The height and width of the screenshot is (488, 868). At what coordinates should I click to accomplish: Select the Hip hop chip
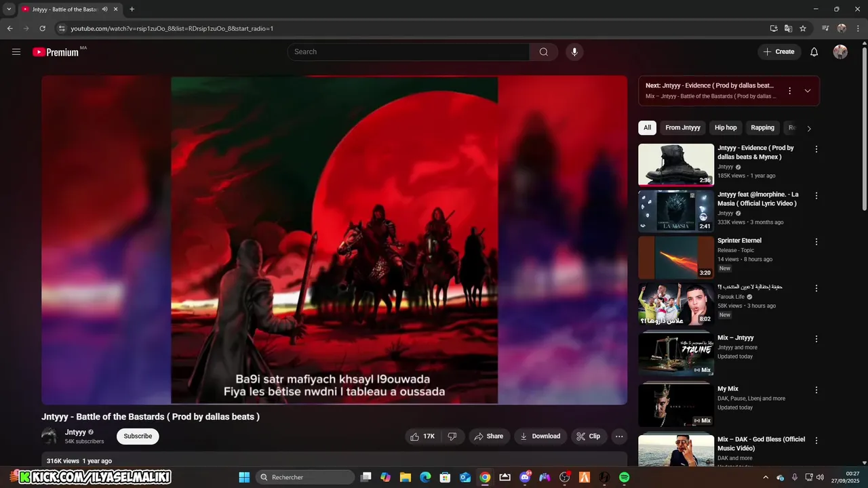726,127
